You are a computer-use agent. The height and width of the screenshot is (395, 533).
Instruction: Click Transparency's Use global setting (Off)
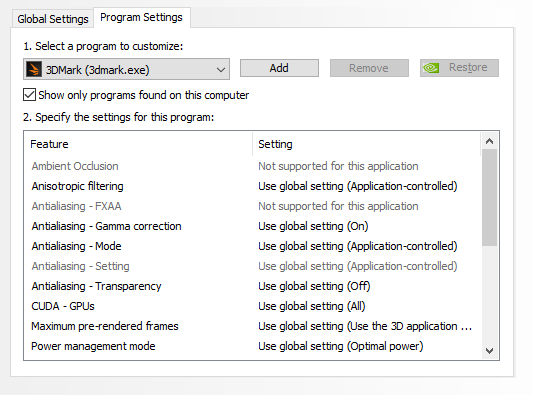pyautogui.click(x=314, y=286)
